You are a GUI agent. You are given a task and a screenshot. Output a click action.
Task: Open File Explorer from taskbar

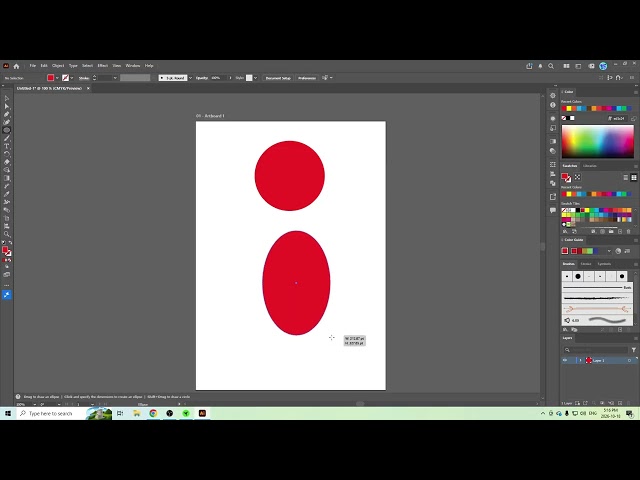136,413
